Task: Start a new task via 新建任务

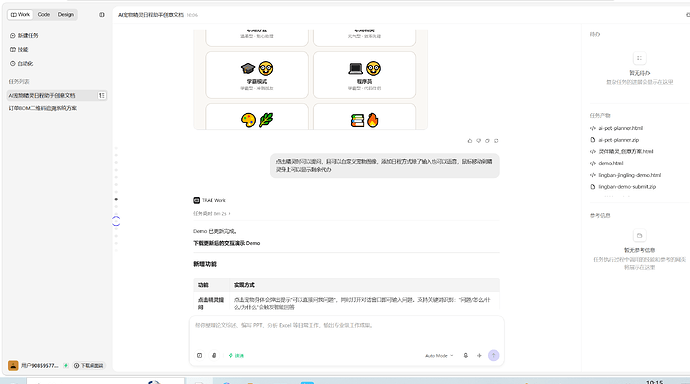Action: coord(24,36)
